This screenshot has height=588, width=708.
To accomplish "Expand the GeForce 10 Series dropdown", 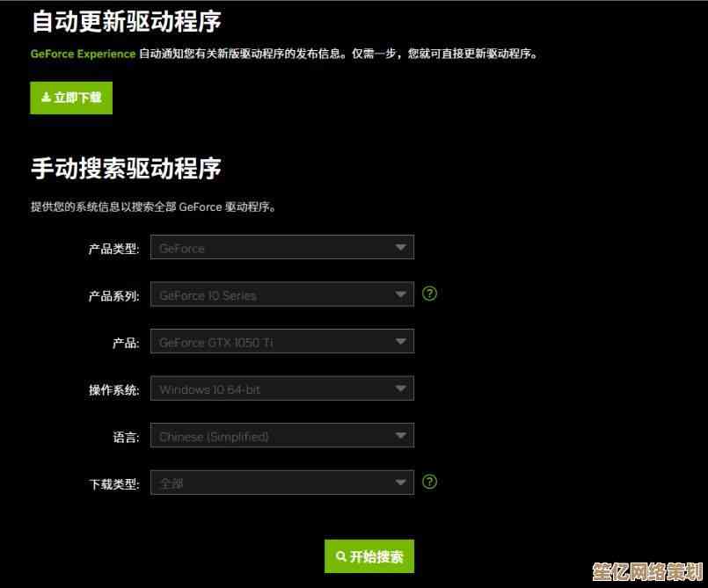I will pos(281,294).
